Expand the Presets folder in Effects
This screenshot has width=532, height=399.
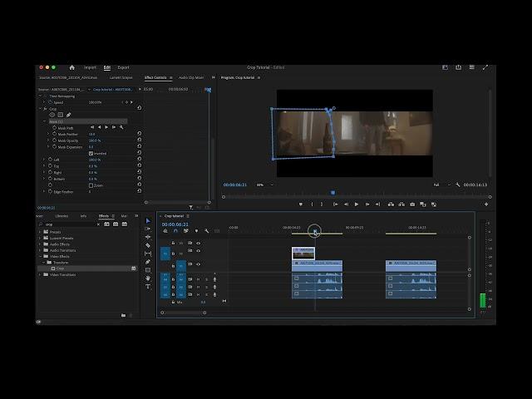coord(40,232)
